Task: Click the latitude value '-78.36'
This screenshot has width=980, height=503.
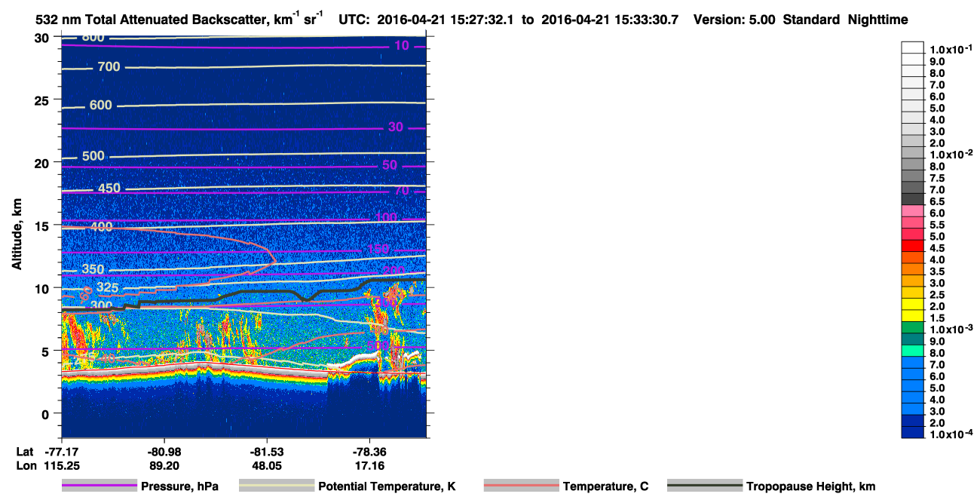Action: click(x=369, y=451)
